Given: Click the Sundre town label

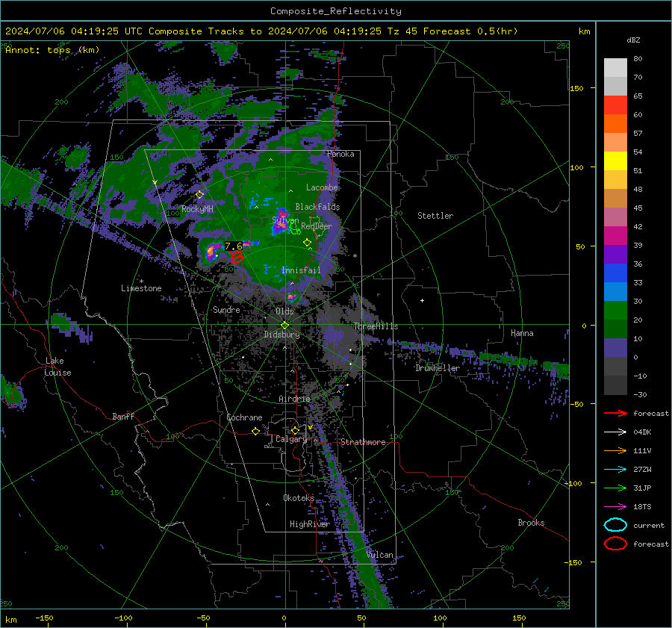Looking at the screenshot, I should click(226, 309).
